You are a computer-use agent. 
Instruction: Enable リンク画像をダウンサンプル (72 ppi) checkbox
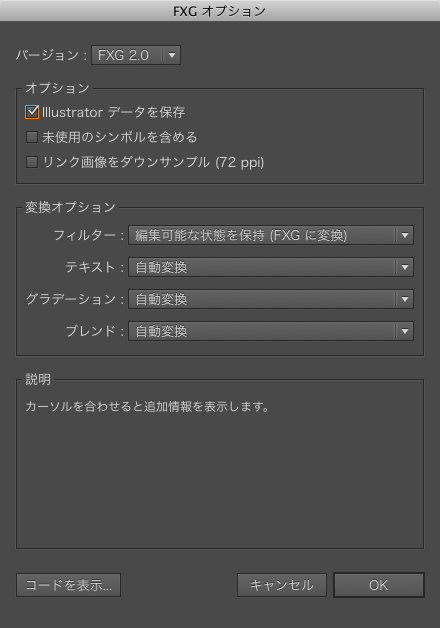coord(32,162)
